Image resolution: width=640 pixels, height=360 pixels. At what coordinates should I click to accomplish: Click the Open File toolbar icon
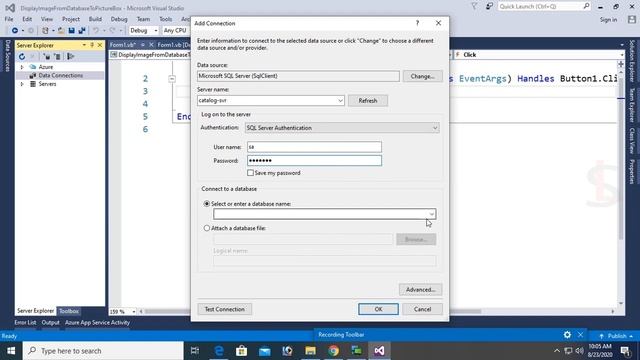coord(61,31)
